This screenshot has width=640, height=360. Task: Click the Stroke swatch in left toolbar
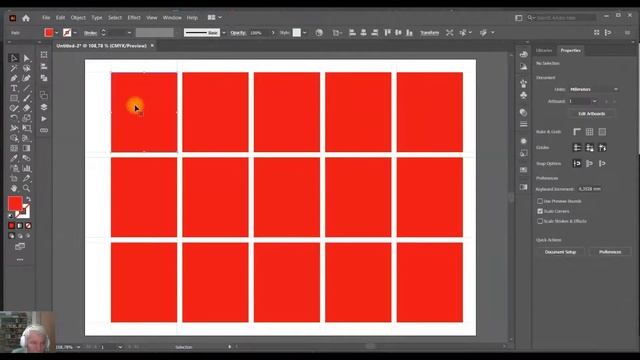(x=23, y=212)
